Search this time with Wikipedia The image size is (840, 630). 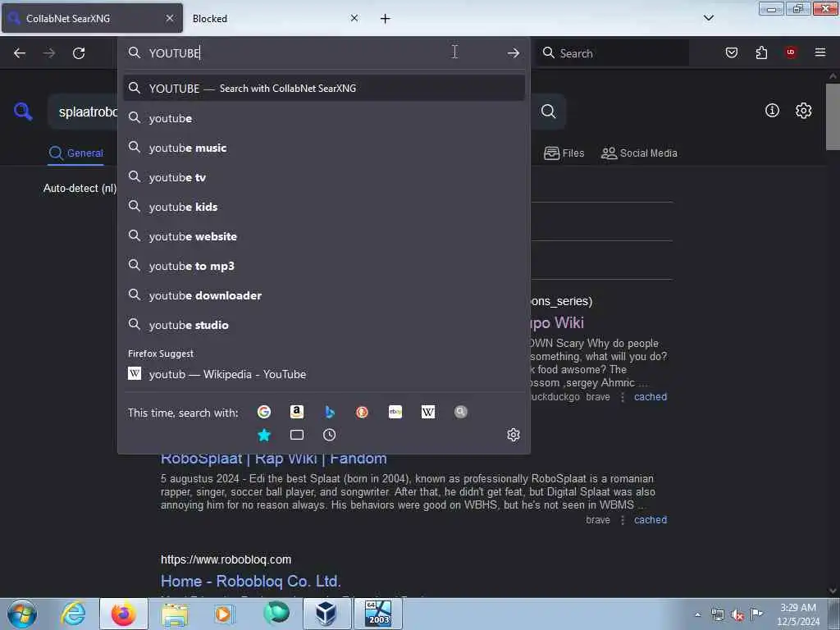point(428,412)
